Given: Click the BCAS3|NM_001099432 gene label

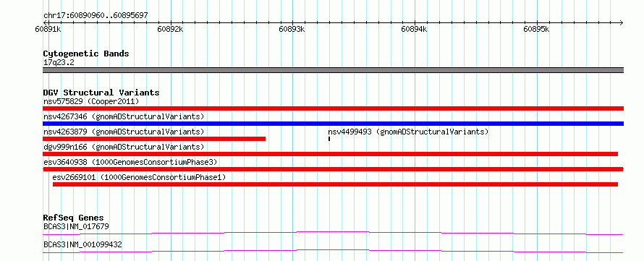Looking at the screenshot, I should pyautogui.click(x=82, y=245).
